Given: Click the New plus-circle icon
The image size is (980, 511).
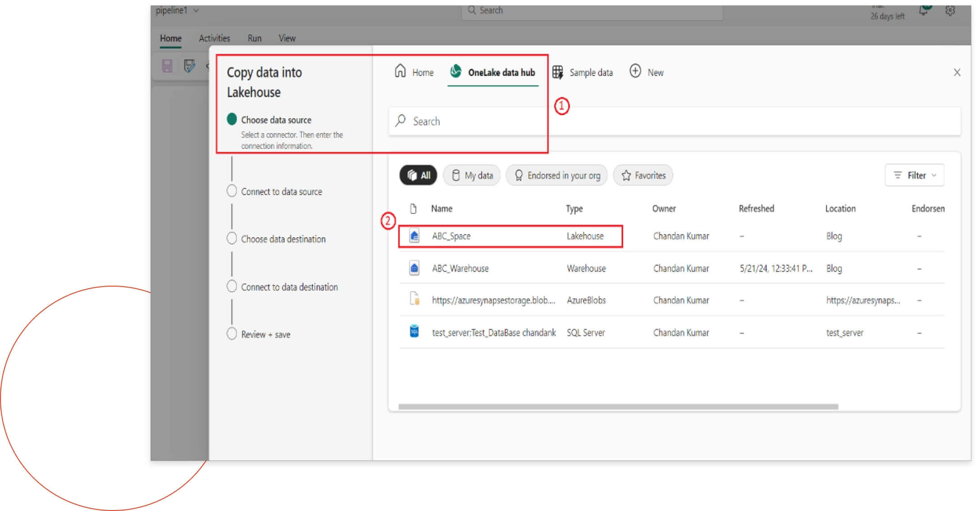Looking at the screenshot, I should [x=635, y=71].
